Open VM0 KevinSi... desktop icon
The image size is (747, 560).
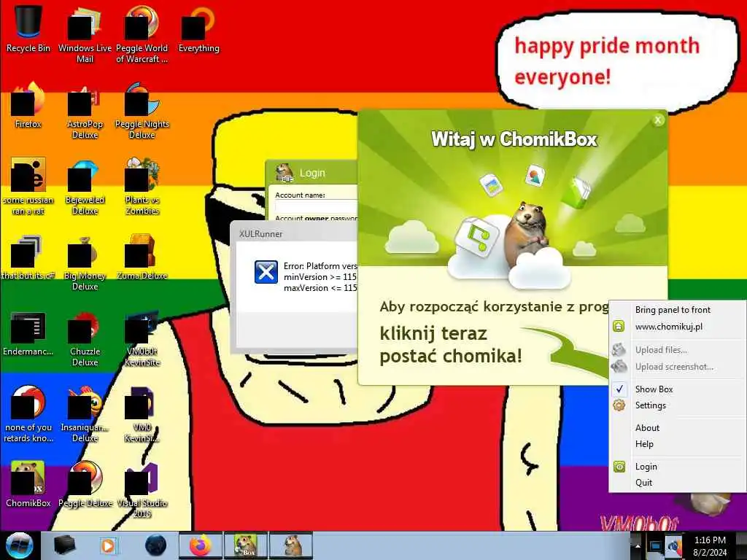tap(142, 413)
